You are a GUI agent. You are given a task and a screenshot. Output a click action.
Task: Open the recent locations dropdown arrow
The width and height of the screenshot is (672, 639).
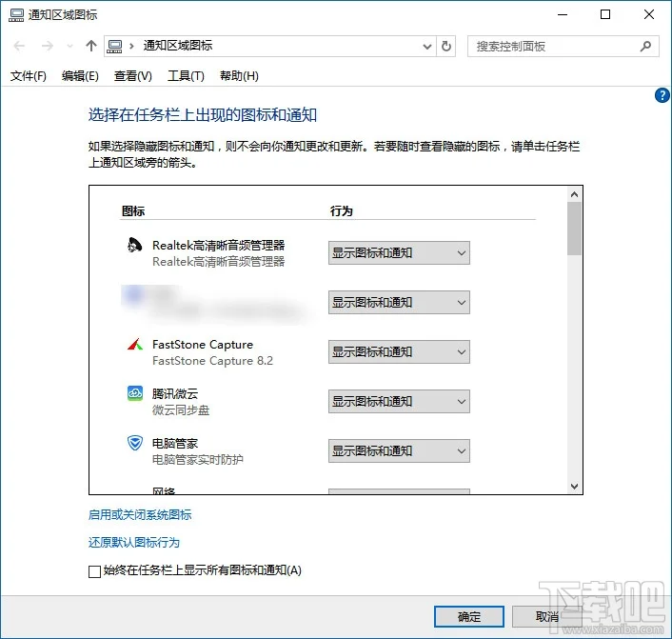pos(69,46)
